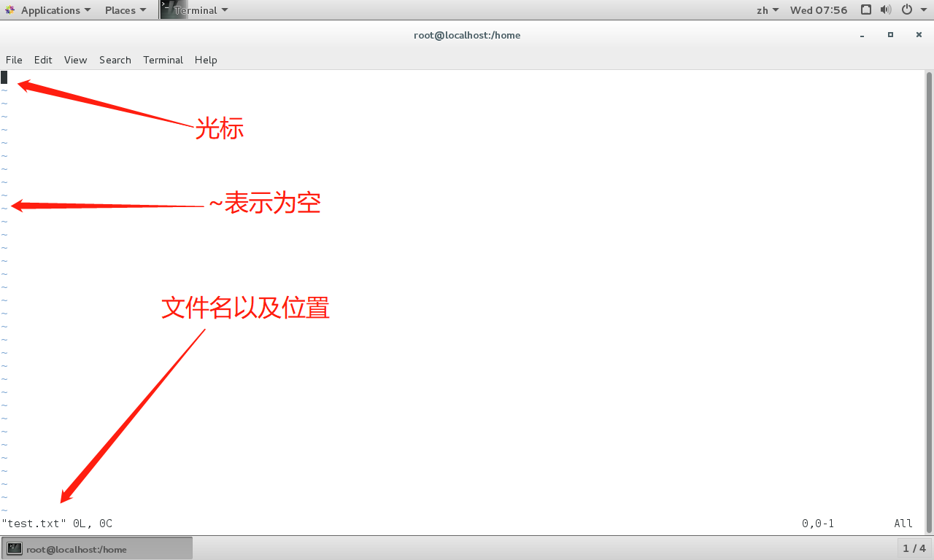Click terminal icon in bottom taskbar button
This screenshot has width=934, height=560.
(x=15, y=549)
